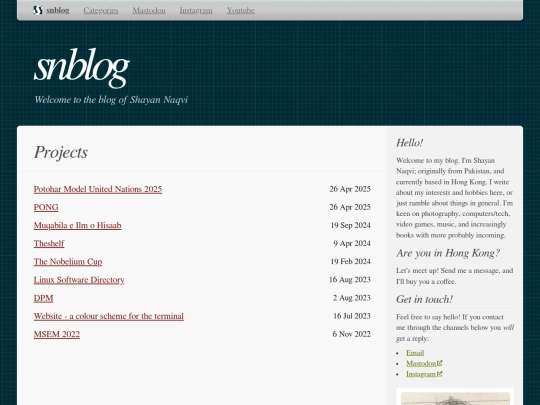
Task: Click the date 9 Apr 2024
Action: [x=352, y=243]
